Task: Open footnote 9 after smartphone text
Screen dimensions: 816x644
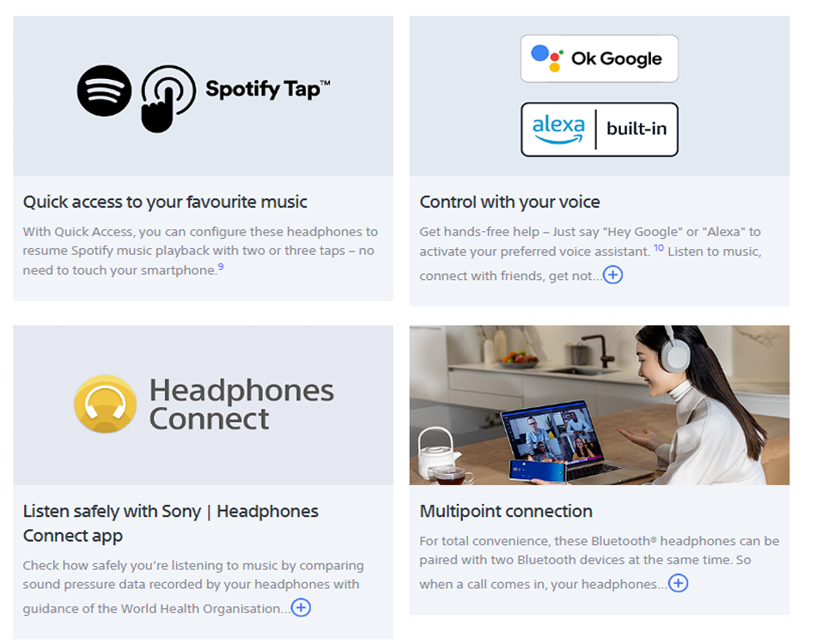Action: click(221, 266)
